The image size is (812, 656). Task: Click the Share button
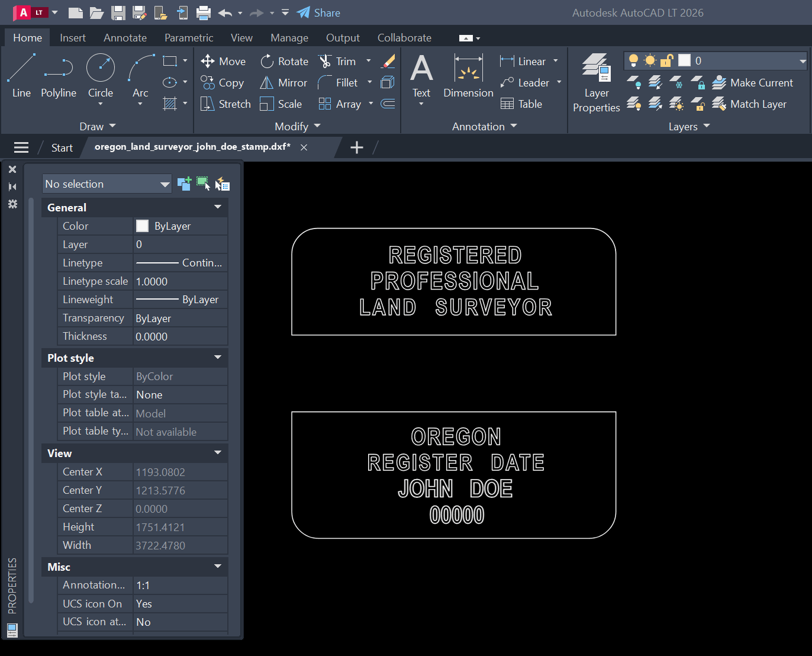(318, 13)
